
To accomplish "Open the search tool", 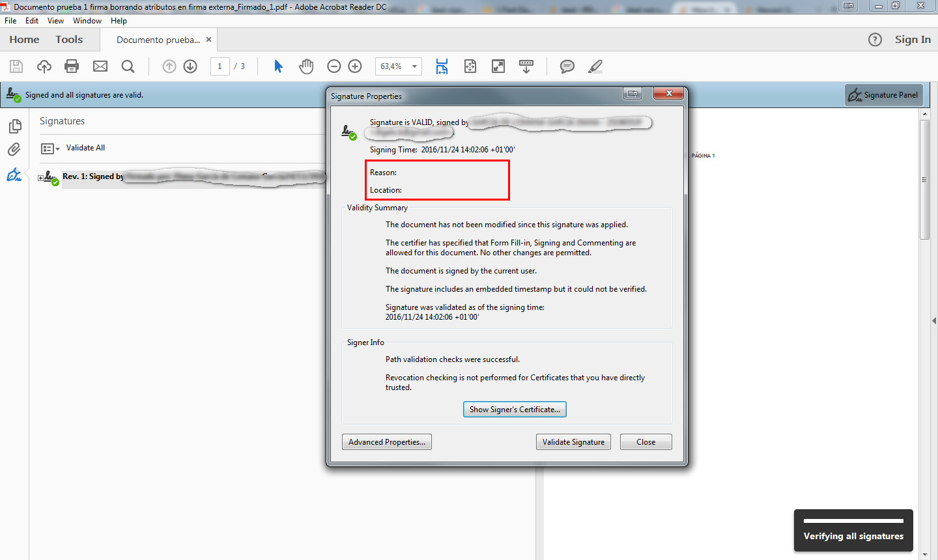I will point(128,66).
